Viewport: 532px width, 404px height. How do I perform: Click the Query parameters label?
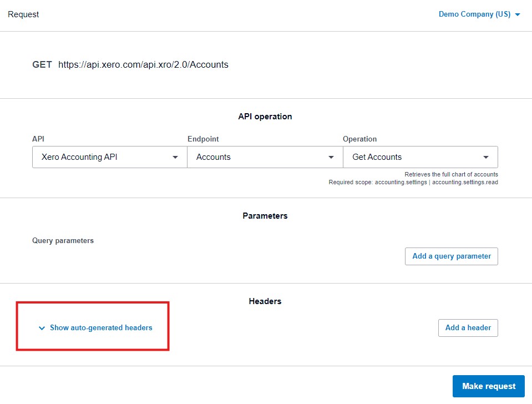click(63, 241)
